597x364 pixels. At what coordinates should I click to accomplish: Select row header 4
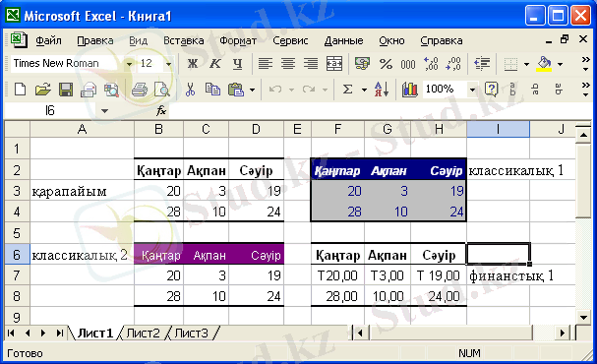click(x=17, y=212)
